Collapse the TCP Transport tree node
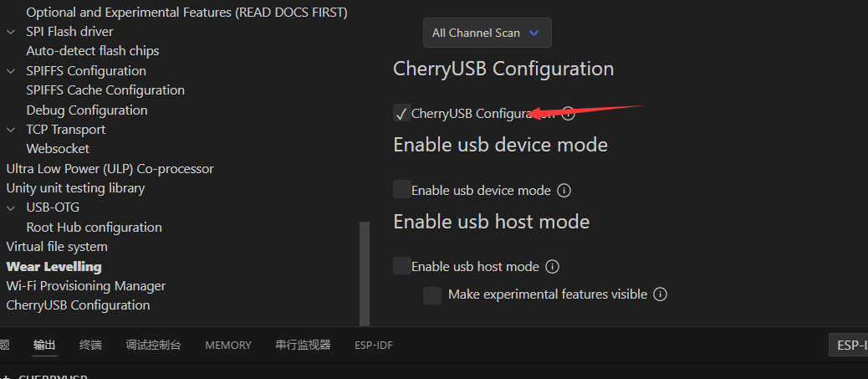The width and height of the screenshot is (868, 379). pyautogui.click(x=11, y=130)
